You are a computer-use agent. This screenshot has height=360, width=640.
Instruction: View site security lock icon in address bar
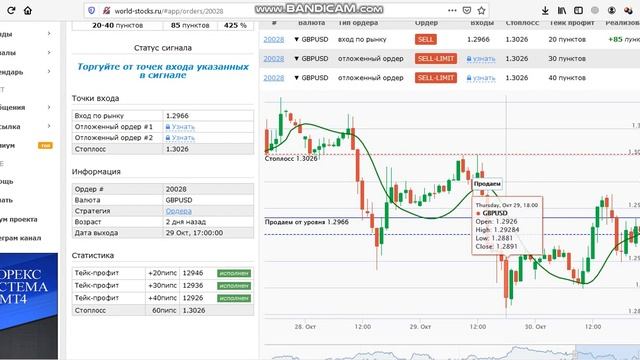tap(106, 11)
